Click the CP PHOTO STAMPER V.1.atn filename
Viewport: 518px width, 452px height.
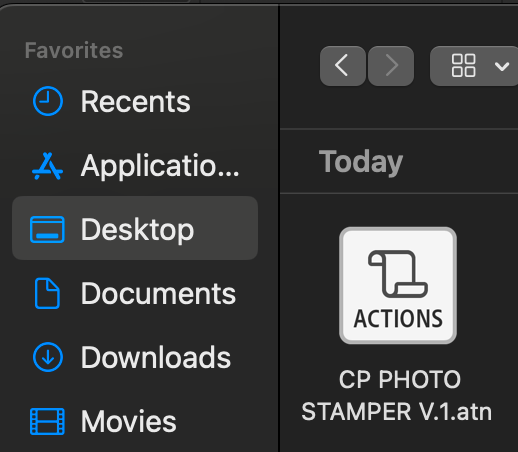click(x=397, y=395)
